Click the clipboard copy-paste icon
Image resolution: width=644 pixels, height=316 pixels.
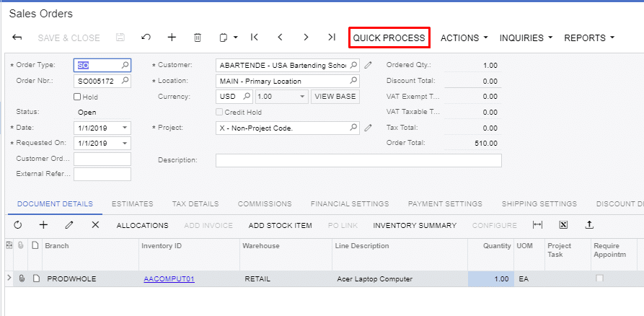coord(224,38)
